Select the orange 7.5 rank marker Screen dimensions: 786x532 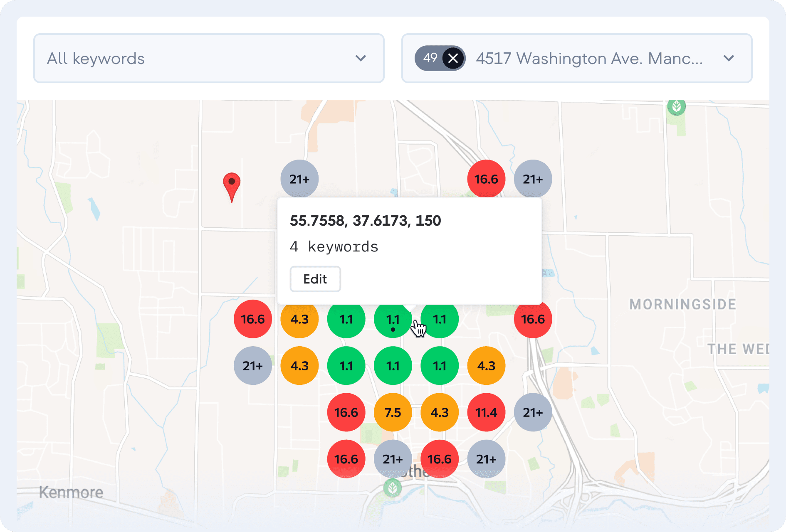393,412
